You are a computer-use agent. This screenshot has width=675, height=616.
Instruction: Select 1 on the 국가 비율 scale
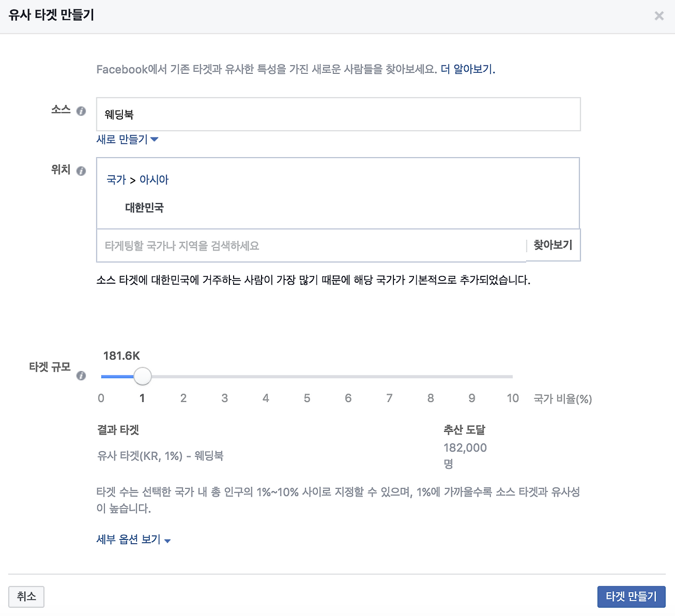142,398
